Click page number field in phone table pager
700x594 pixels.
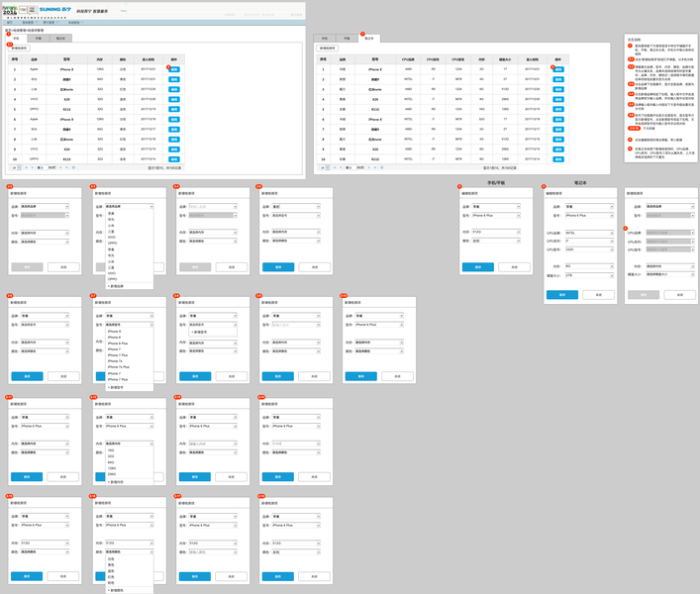(44, 167)
